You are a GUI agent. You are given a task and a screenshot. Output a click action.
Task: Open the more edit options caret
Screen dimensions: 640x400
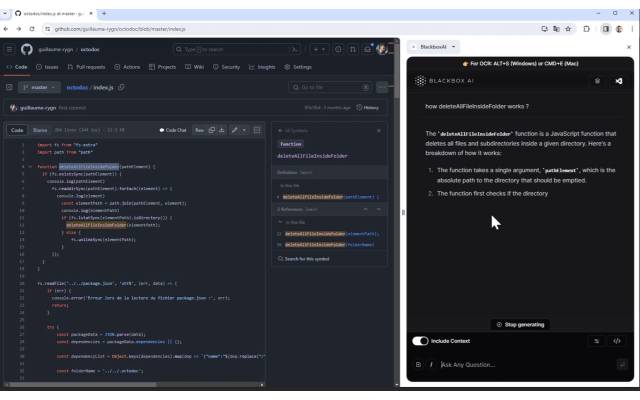tap(244, 130)
